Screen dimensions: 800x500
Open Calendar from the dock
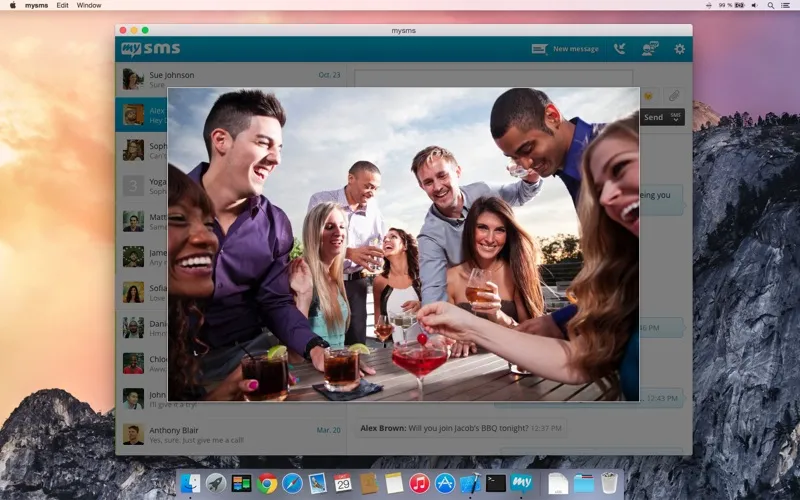(x=343, y=483)
